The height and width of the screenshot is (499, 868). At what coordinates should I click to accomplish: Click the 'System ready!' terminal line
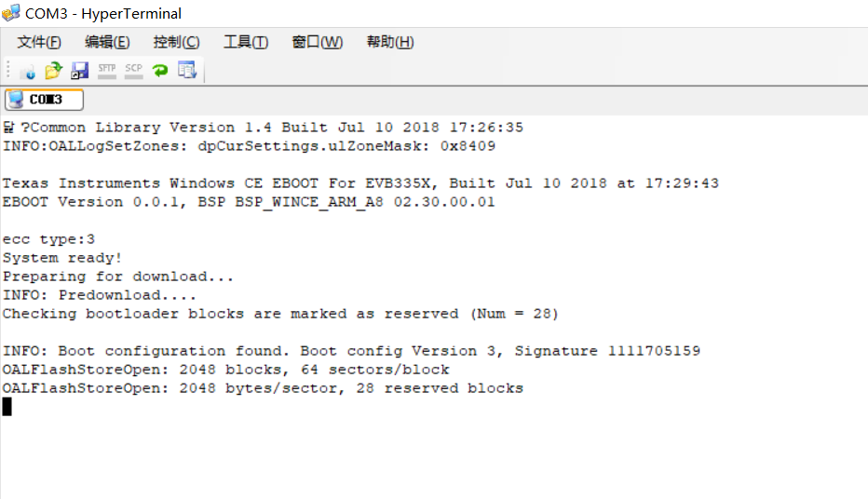62,258
